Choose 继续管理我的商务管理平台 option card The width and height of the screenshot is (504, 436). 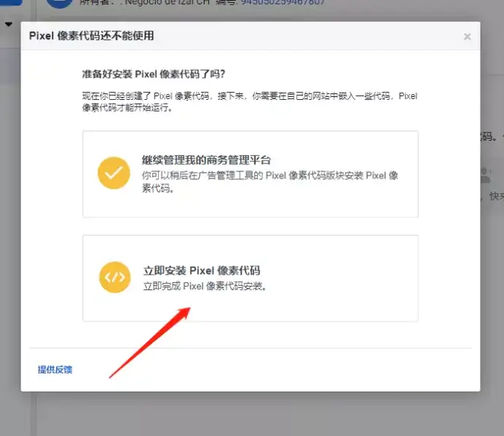tap(251, 174)
